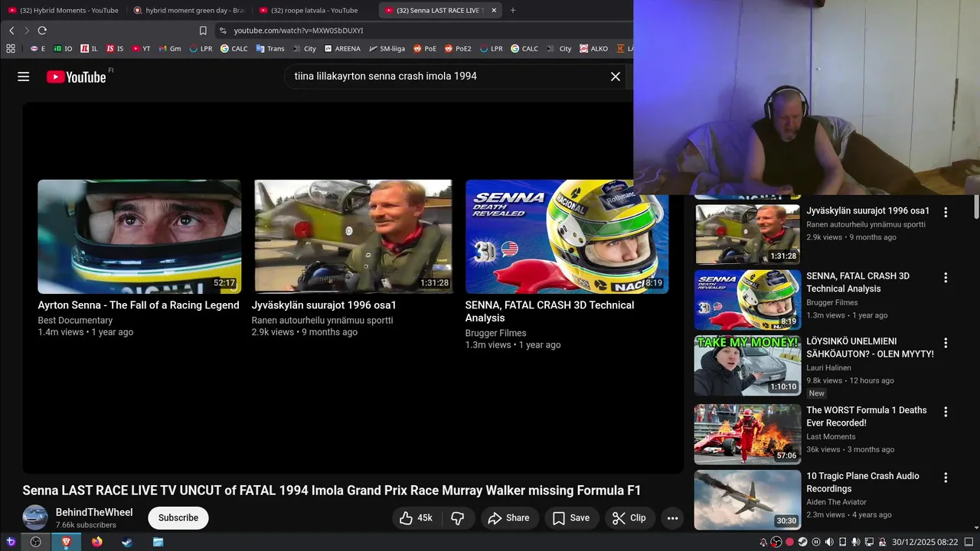
Task: Open options for 10 Tragic Plane Crash video
Action: (946, 478)
